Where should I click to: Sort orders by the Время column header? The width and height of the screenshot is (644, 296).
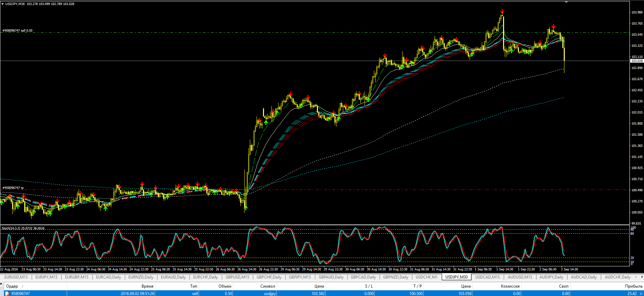[x=147, y=286]
